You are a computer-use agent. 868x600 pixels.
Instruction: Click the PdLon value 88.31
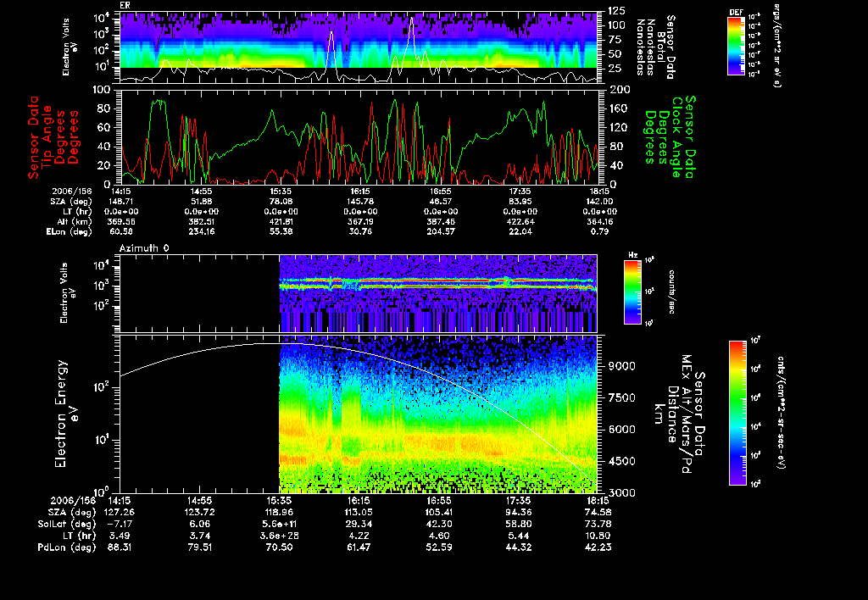click(x=120, y=547)
